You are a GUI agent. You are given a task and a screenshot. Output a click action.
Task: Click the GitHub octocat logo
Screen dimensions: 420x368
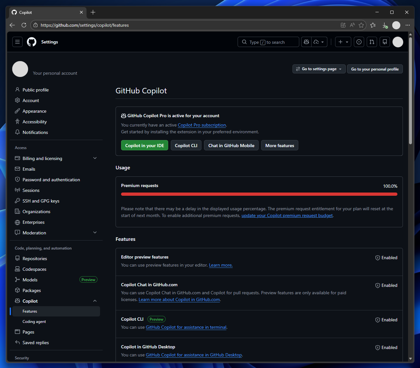32,42
